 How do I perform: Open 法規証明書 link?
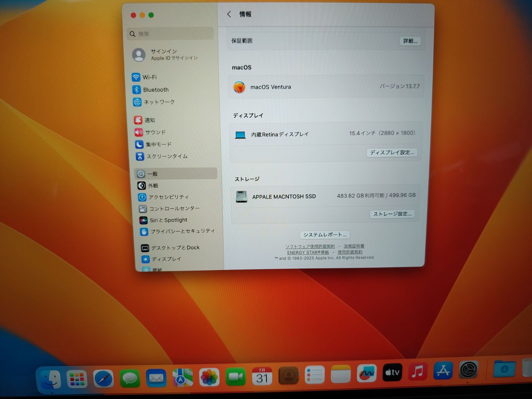tap(354, 246)
